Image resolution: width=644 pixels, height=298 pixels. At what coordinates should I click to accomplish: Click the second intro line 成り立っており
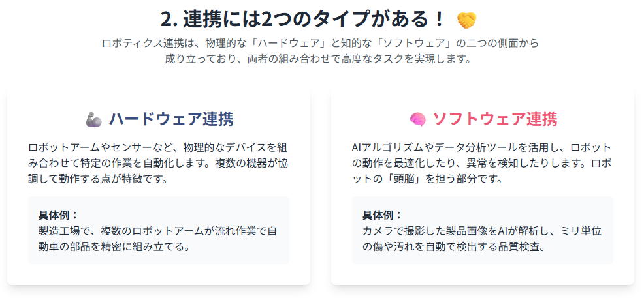tap(317, 59)
